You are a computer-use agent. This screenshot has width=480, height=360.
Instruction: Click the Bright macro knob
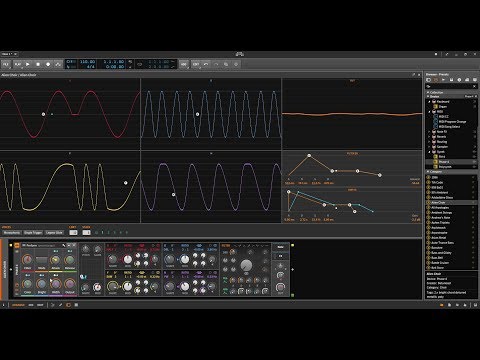click(41, 284)
